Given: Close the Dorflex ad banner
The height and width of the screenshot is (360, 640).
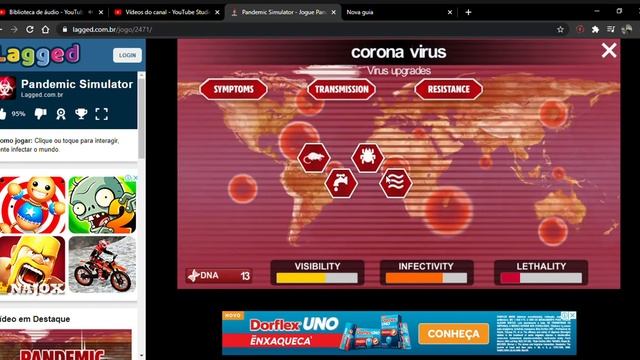Looking at the screenshot, I should pos(573,316).
